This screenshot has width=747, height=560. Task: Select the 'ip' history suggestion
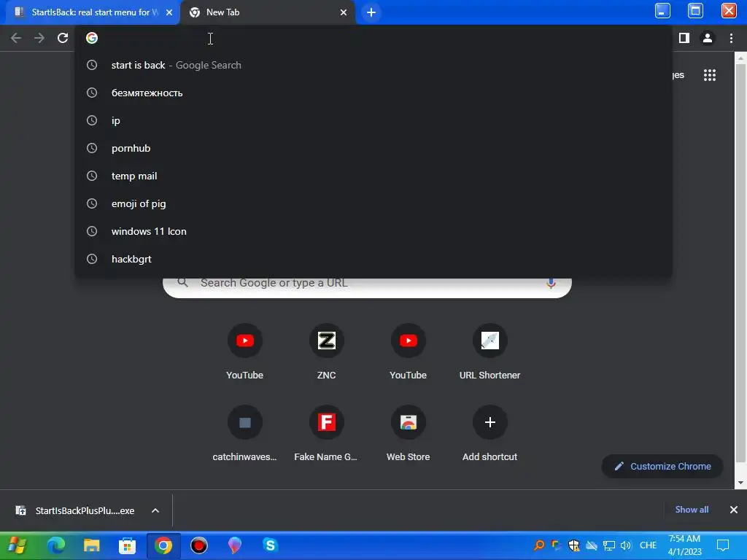tap(373, 120)
